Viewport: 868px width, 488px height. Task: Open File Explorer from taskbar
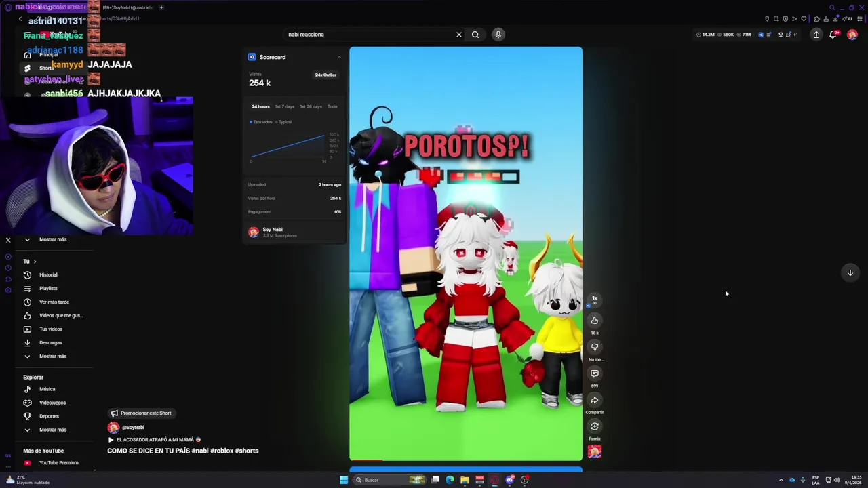(465, 480)
